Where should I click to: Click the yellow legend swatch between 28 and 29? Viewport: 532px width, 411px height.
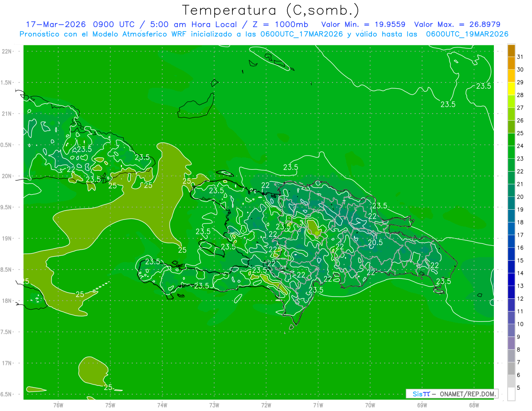pyautogui.click(x=511, y=89)
